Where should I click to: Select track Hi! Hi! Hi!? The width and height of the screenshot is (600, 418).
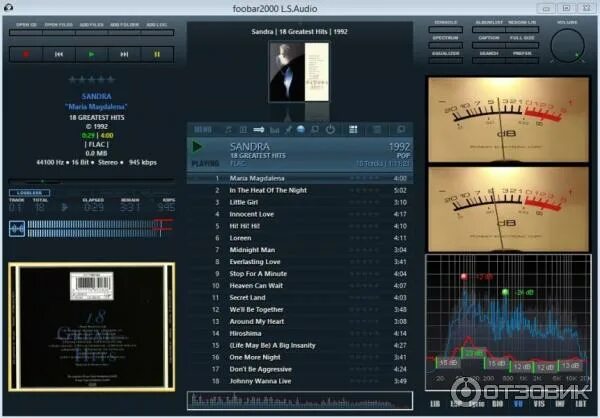pos(300,226)
